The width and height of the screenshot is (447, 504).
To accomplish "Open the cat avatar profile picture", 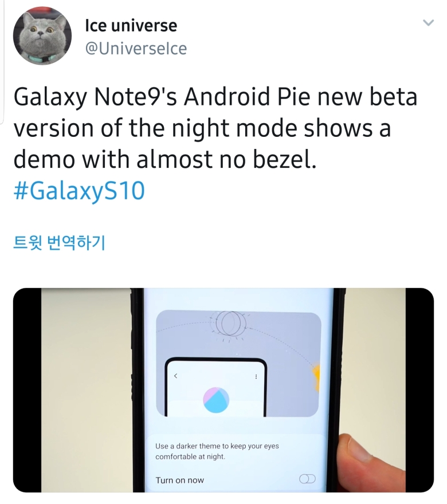I will [x=42, y=36].
